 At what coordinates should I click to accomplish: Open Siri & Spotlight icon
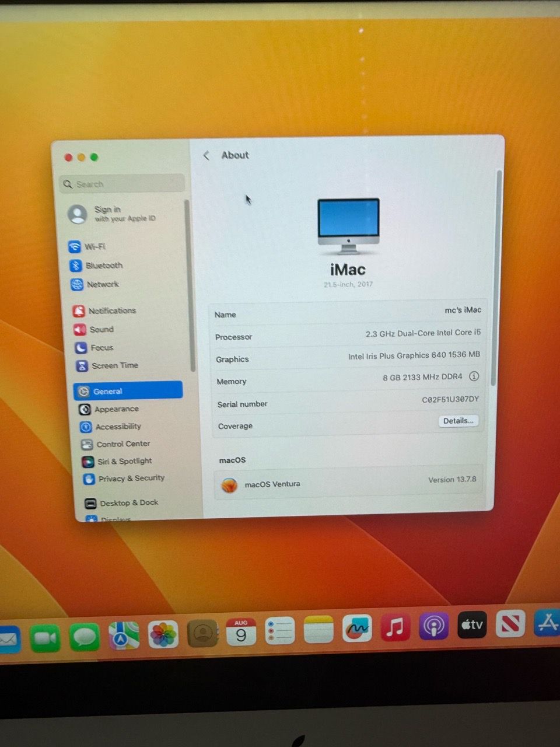[88, 462]
